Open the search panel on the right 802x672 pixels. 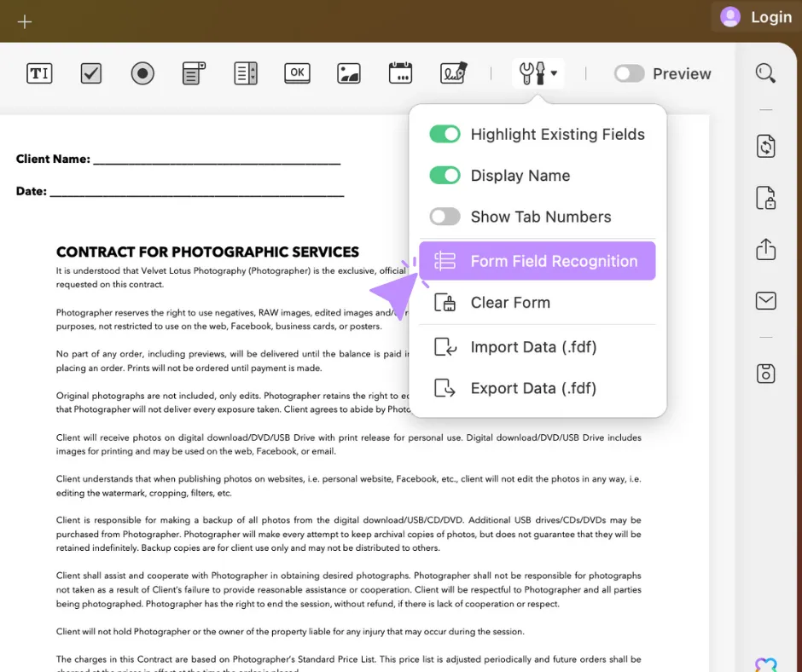click(x=764, y=72)
